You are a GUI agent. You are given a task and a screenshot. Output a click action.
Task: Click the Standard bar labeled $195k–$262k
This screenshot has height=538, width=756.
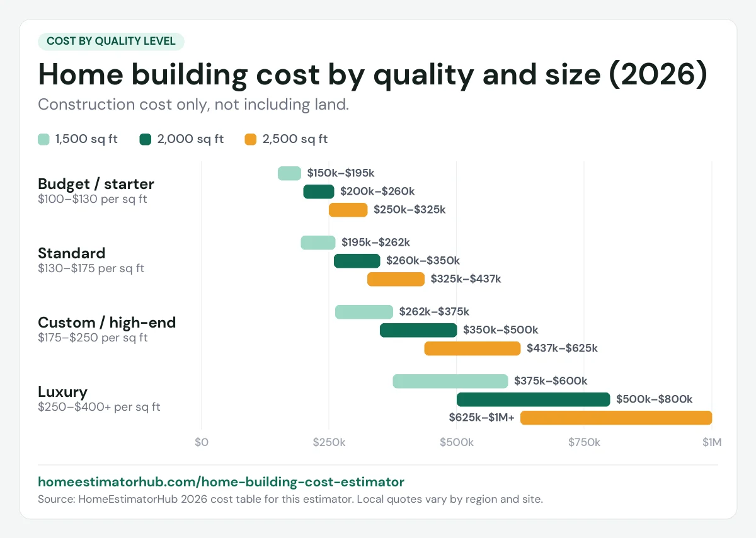click(x=318, y=243)
